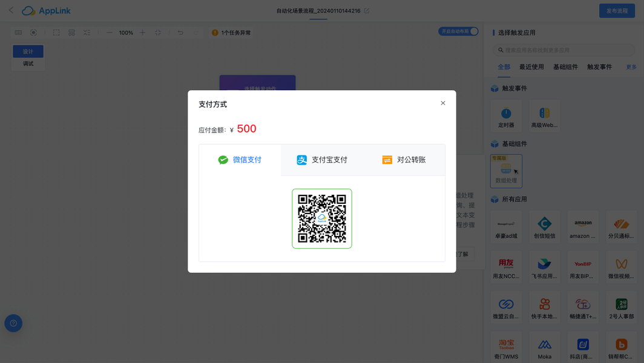
Task: Choose the 分贝通 app
Action: click(x=622, y=227)
